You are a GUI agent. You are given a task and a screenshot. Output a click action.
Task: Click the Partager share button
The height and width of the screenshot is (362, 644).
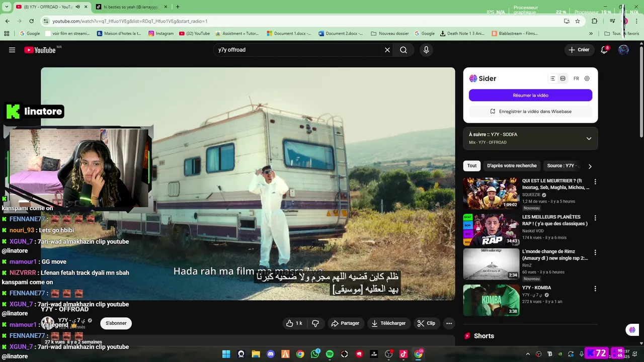click(x=345, y=323)
